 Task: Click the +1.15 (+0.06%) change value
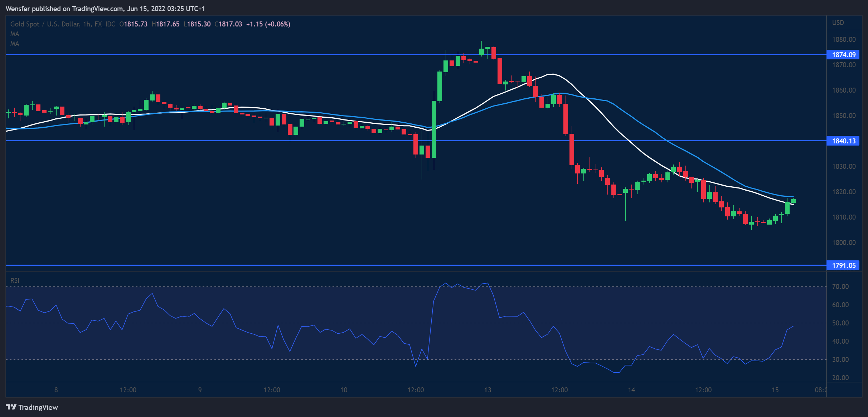tap(268, 24)
